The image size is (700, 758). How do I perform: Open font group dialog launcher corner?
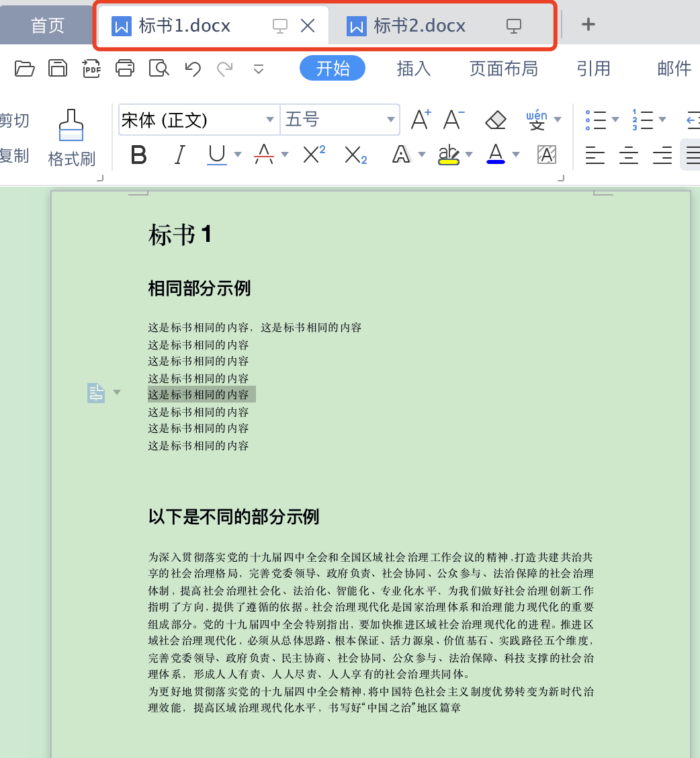click(561, 178)
